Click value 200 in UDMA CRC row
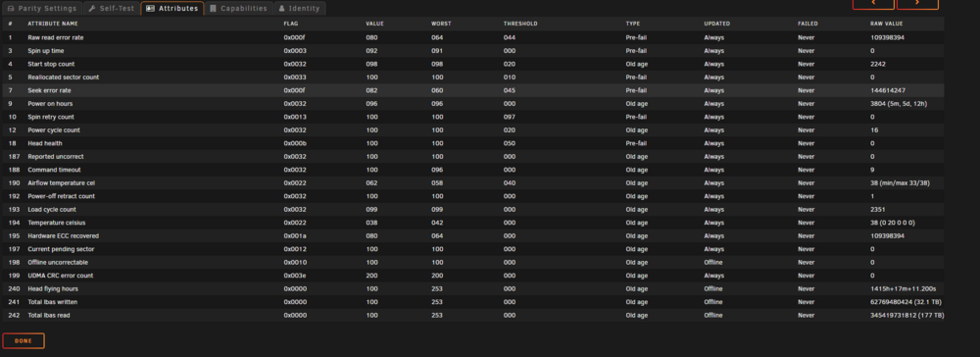The height and width of the screenshot is (357, 980). pos(371,275)
